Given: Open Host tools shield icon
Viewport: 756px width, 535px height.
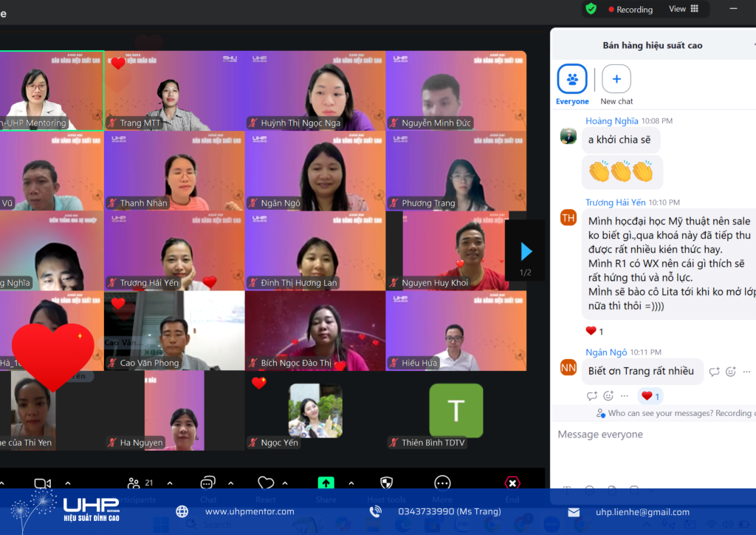Looking at the screenshot, I should point(386,483).
